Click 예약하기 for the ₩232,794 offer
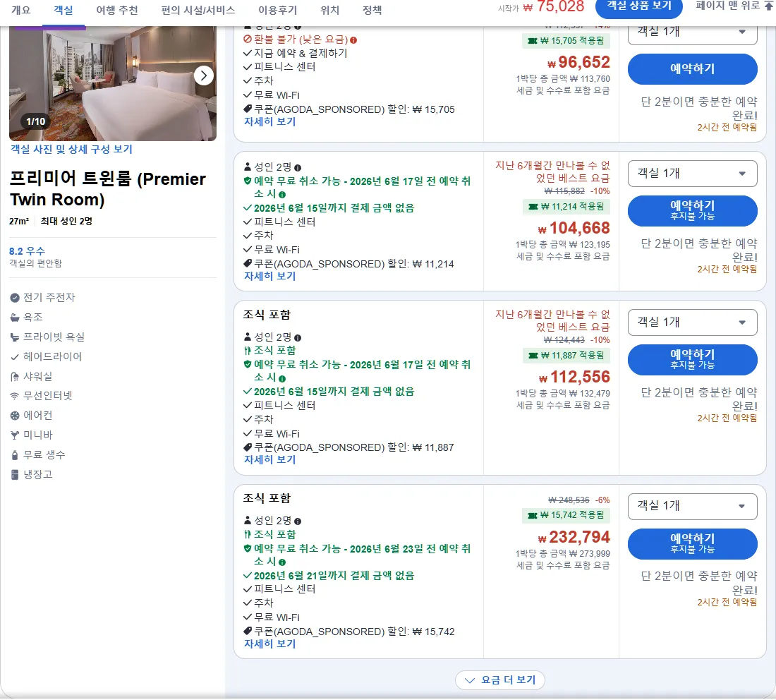The image size is (776, 700). click(692, 543)
